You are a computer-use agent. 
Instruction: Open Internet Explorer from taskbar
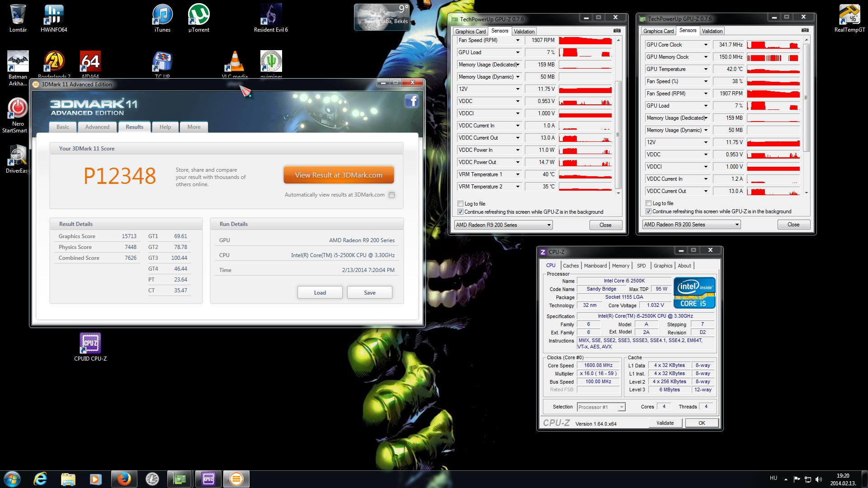pos(40,479)
